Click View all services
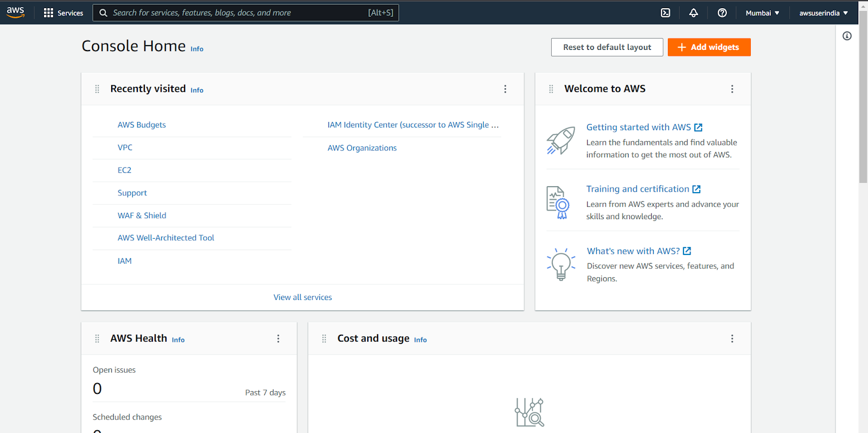Screen dimensions: 868x433 pos(303,297)
